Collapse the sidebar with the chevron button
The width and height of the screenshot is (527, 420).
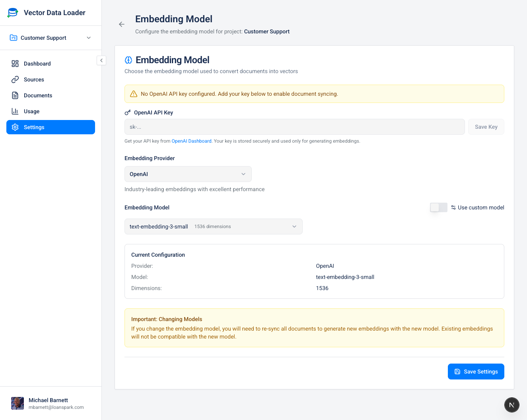click(x=101, y=60)
